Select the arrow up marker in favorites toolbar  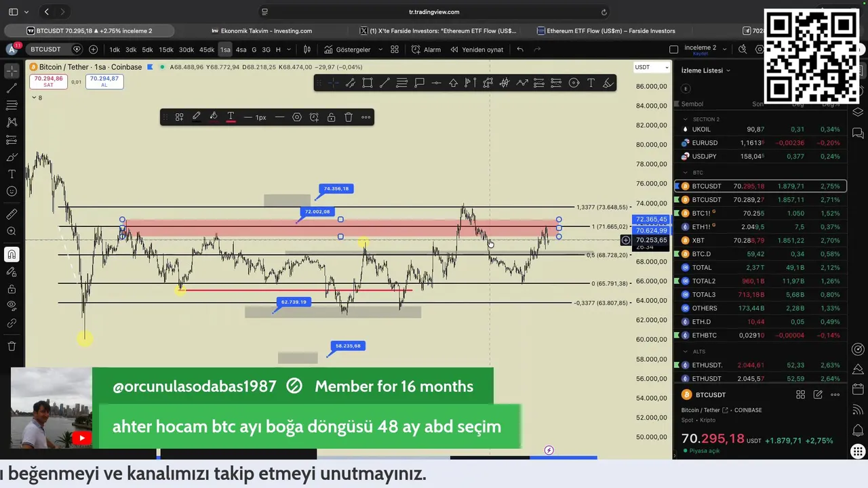coord(453,83)
